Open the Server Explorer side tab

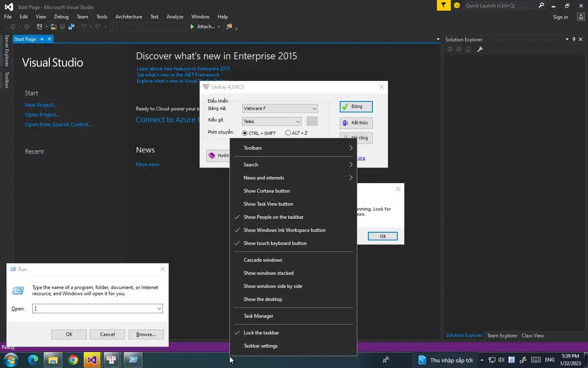(x=7, y=51)
